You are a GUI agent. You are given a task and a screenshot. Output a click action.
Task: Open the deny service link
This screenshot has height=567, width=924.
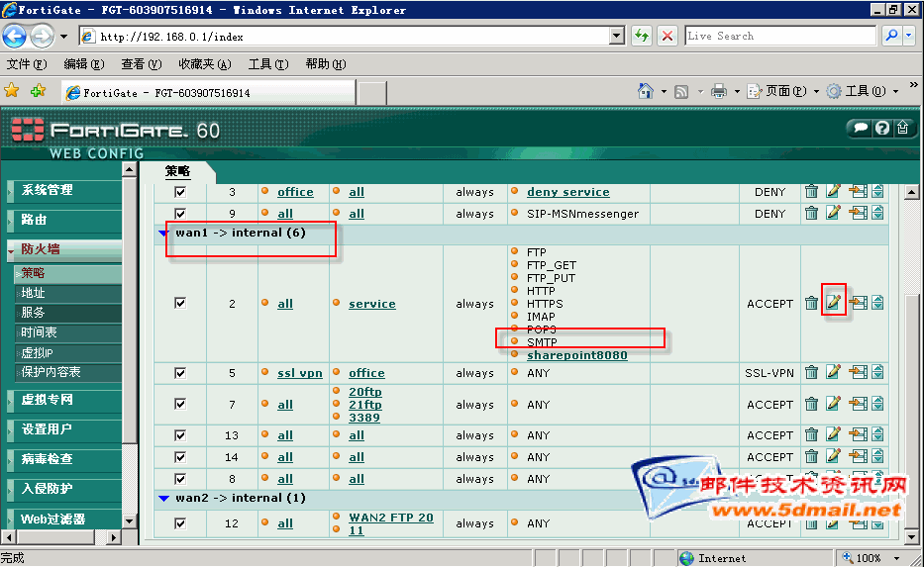pos(568,192)
